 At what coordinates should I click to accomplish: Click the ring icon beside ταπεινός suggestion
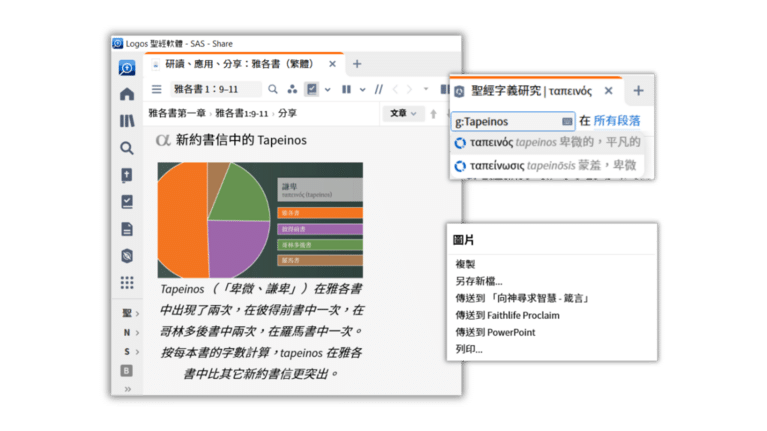[460, 143]
